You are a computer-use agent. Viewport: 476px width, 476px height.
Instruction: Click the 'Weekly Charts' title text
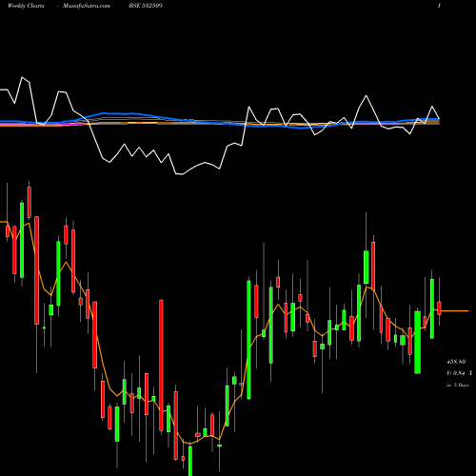[x=26, y=6]
